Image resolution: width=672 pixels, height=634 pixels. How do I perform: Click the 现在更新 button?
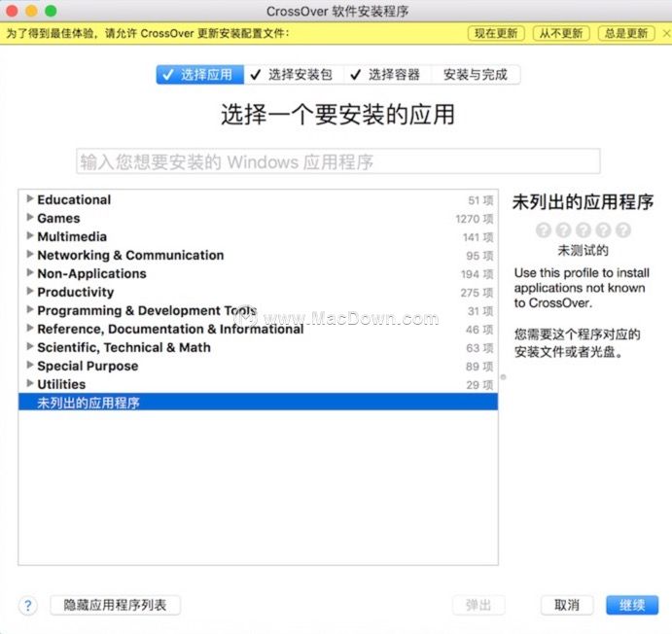pos(496,33)
